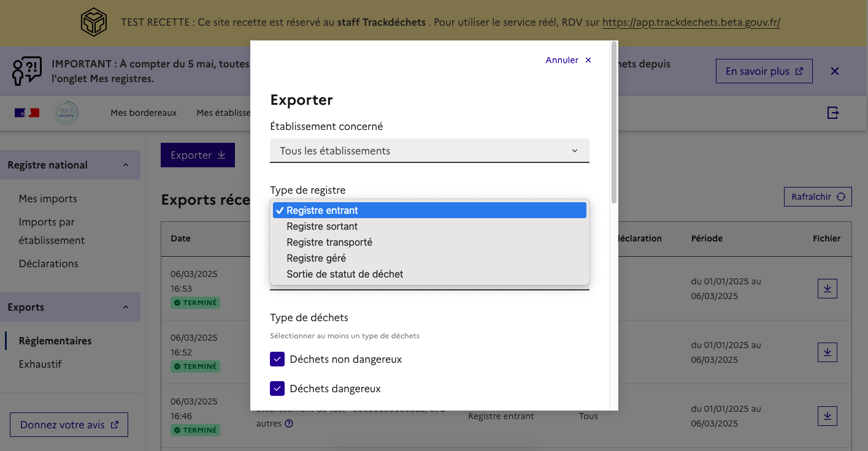
Task: Click the Rafraîchir refresh button
Action: pyautogui.click(x=818, y=197)
